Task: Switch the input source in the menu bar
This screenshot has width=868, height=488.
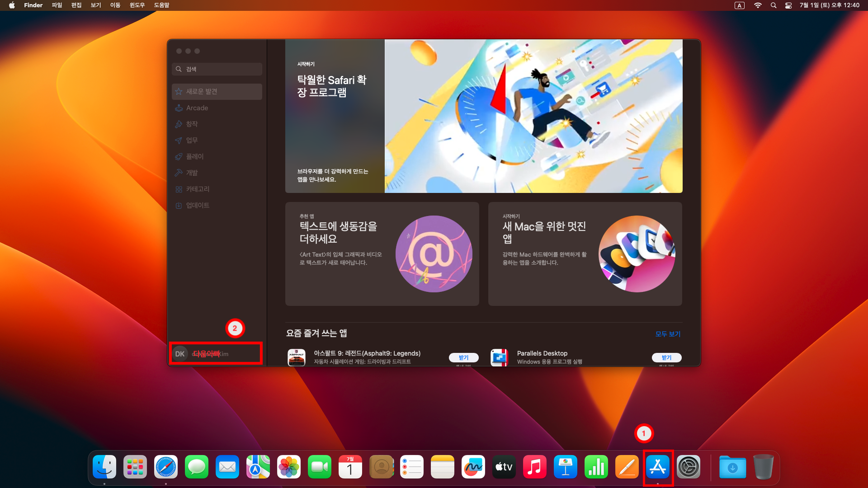Action: tap(740, 5)
